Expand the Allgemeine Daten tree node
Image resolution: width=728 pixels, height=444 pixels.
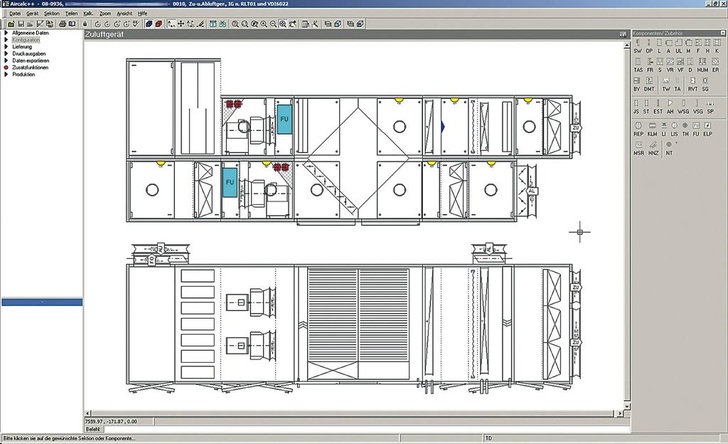5,35
